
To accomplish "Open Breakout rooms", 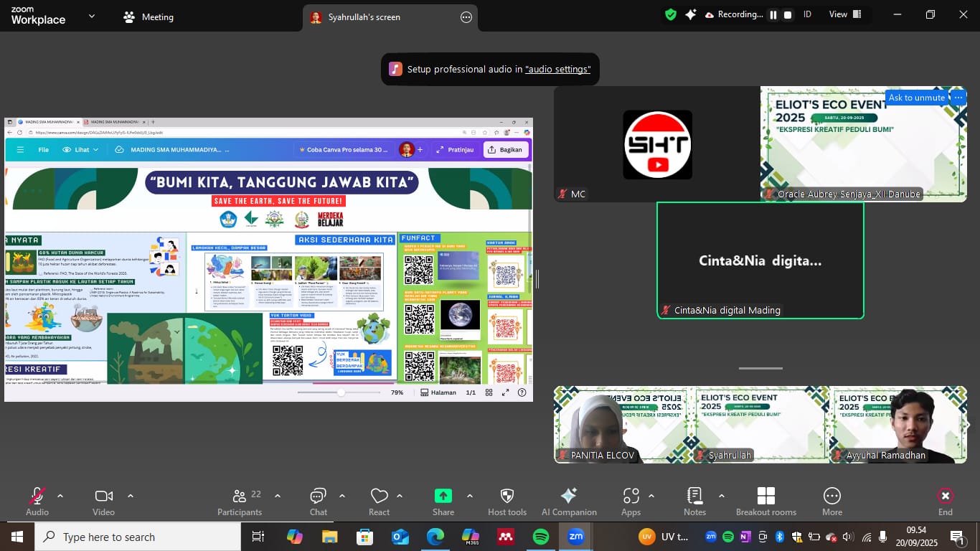I will click(x=765, y=501).
